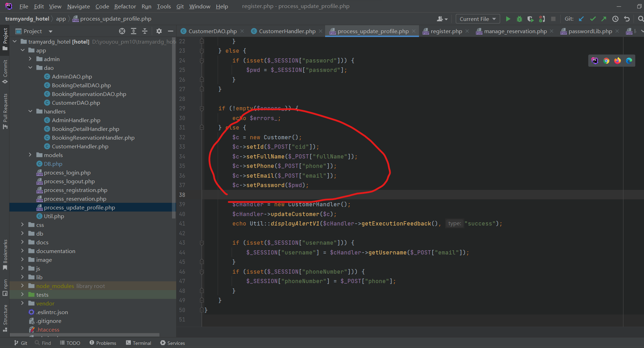Collapse the handlers folder

pos(30,111)
